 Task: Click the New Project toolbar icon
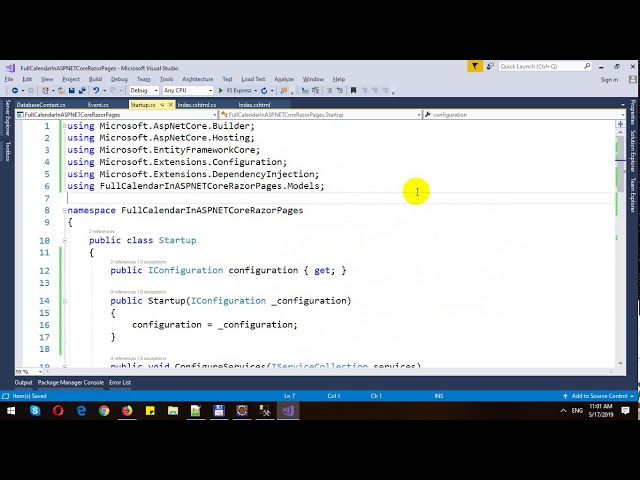point(45,91)
